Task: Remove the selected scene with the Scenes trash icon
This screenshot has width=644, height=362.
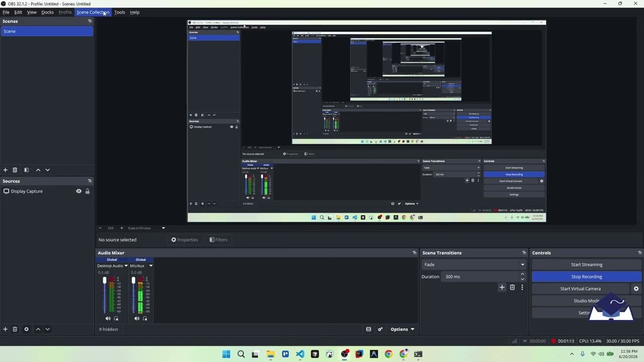Action: [15, 170]
